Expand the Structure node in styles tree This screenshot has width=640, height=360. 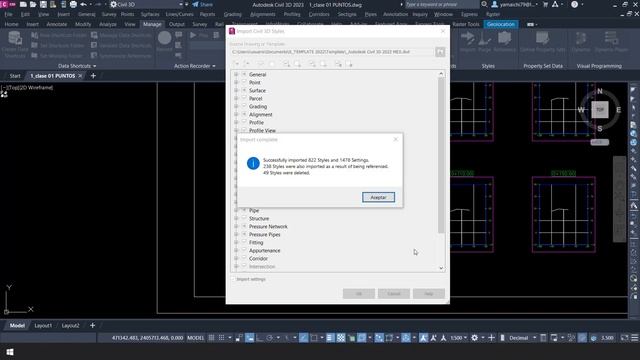(236, 218)
